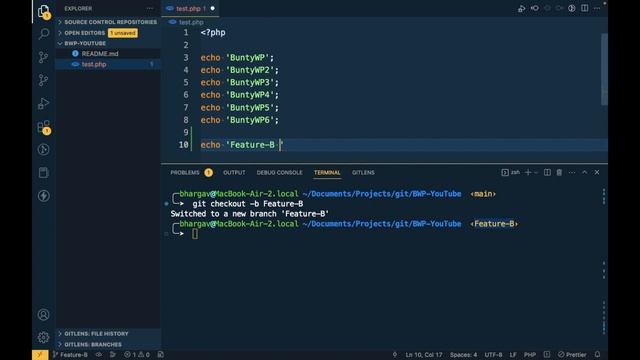Click GitLens commit graph activity bar icon
This screenshot has height=360, width=640.
point(44,80)
